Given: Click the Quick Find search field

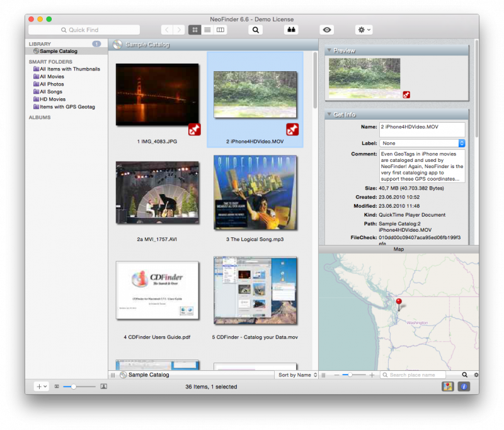Looking at the screenshot, I should click(x=84, y=30).
